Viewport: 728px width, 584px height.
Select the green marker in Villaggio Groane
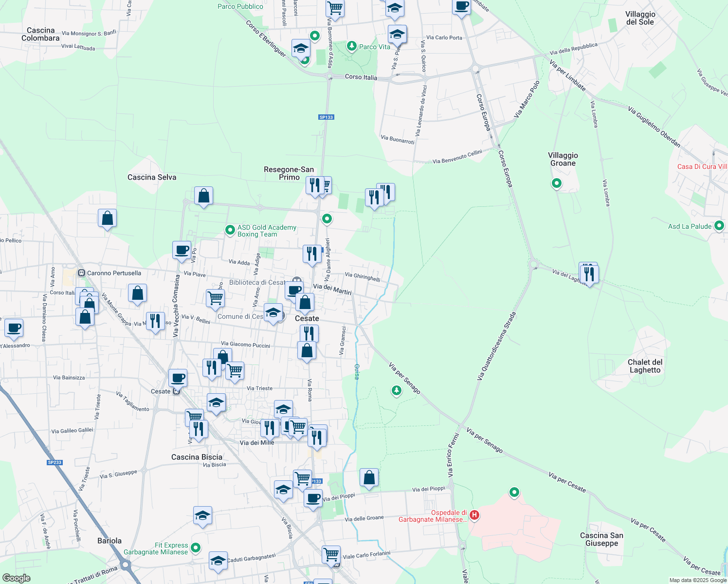point(556,183)
